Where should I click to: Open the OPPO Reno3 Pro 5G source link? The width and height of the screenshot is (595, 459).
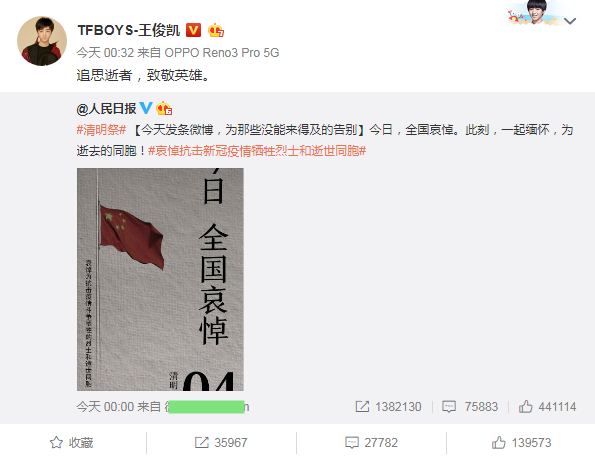(x=222, y=53)
